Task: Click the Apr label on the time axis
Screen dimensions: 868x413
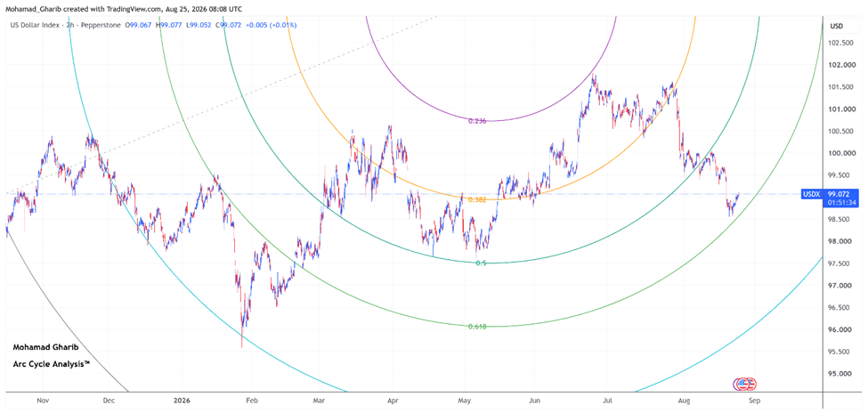Action: (x=393, y=399)
